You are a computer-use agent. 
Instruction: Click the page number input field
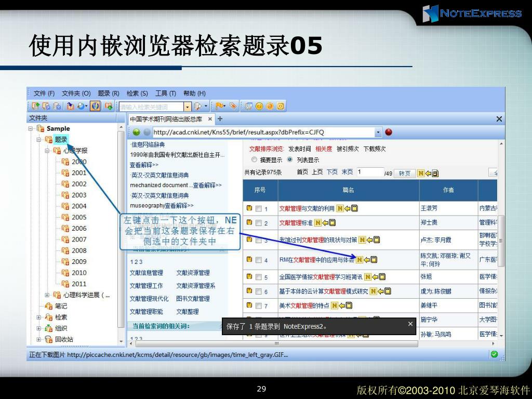pyautogui.click(x=370, y=172)
